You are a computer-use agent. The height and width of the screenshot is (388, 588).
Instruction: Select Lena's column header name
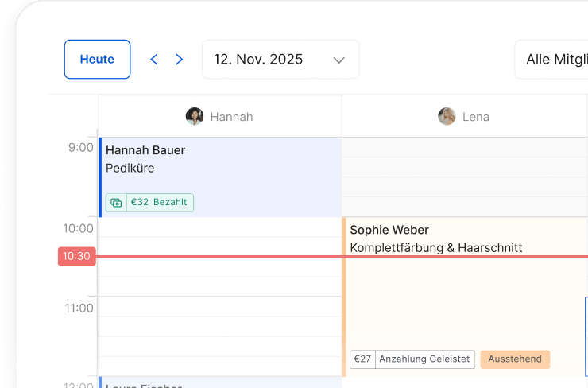(x=475, y=117)
